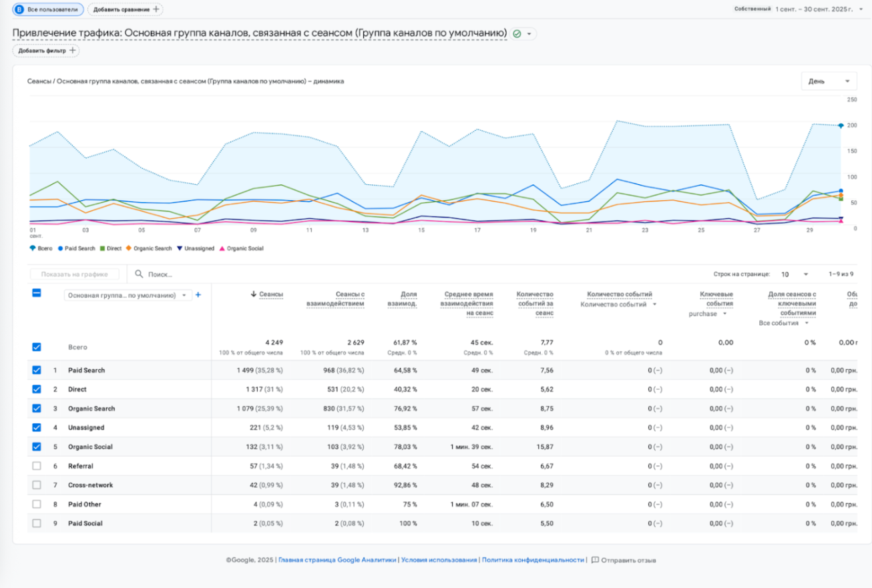This screenshot has height=588, width=872.
Task: Click the sort arrow beside 'Сеансы' column
Action: tap(254, 294)
